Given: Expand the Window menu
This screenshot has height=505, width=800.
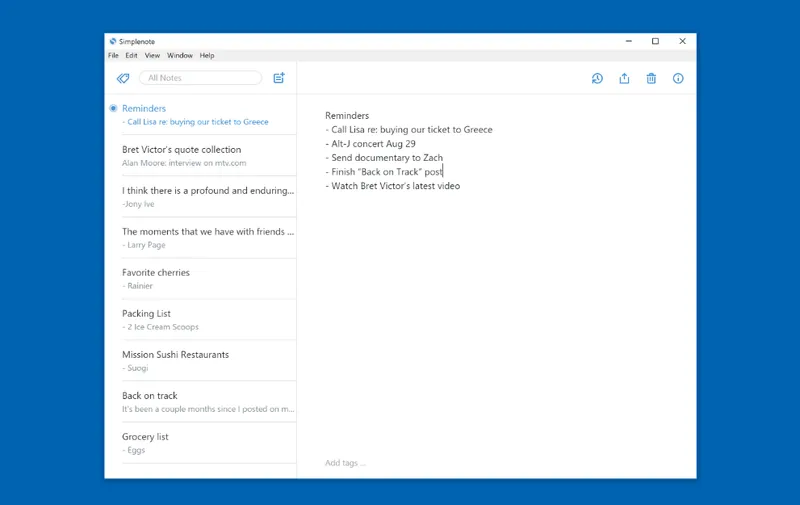Looking at the screenshot, I should pyautogui.click(x=180, y=55).
